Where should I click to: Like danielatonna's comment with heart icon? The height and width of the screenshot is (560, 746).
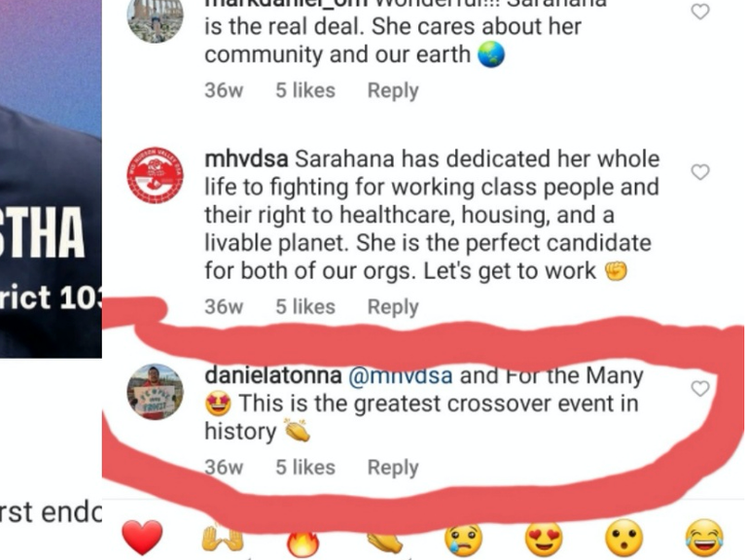700,388
